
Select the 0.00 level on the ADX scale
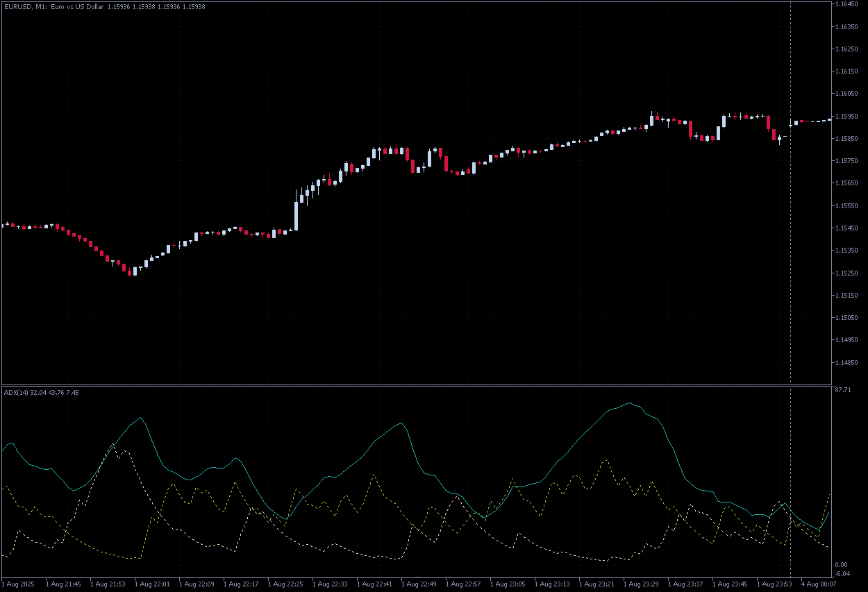pos(842,566)
